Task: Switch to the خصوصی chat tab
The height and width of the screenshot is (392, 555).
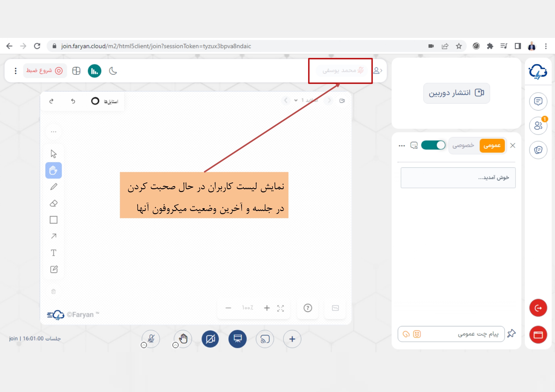Action: tap(463, 146)
